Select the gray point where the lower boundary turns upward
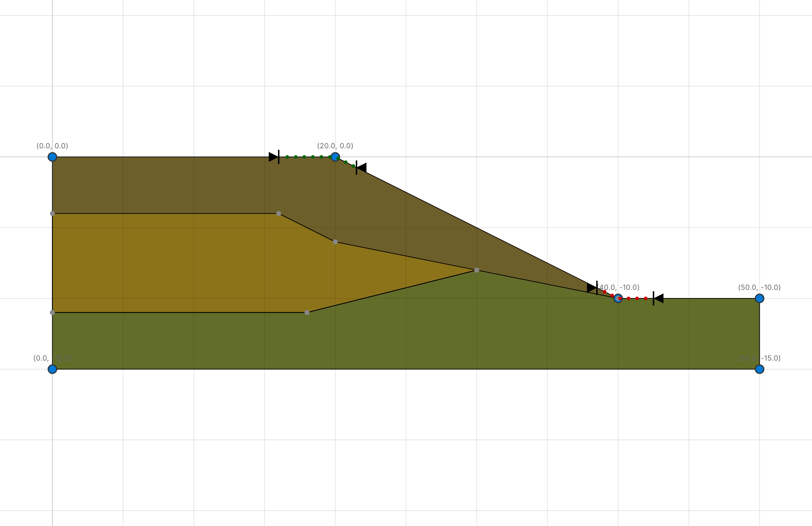This screenshot has width=812, height=526. tap(307, 313)
